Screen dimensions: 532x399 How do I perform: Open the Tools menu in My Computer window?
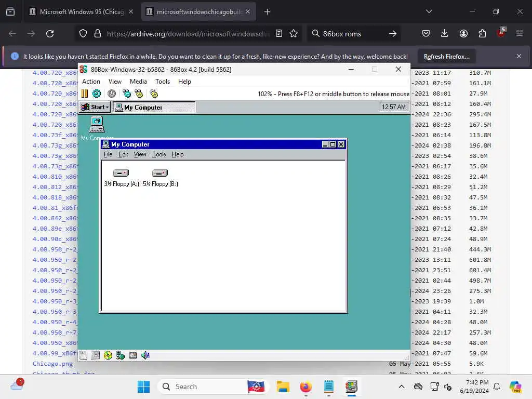click(159, 154)
